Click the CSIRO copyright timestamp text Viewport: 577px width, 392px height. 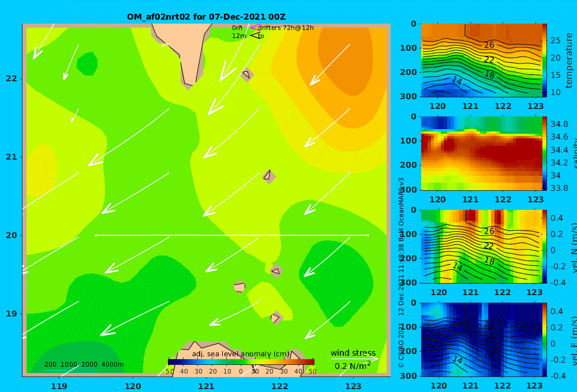pos(401,272)
